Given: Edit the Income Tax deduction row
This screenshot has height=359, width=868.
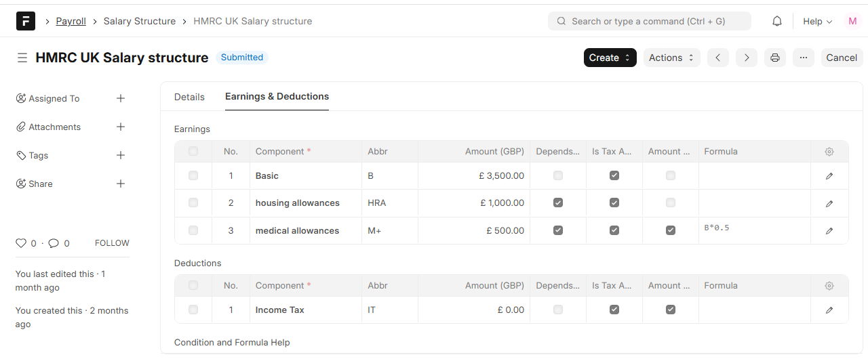Looking at the screenshot, I should point(829,310).
